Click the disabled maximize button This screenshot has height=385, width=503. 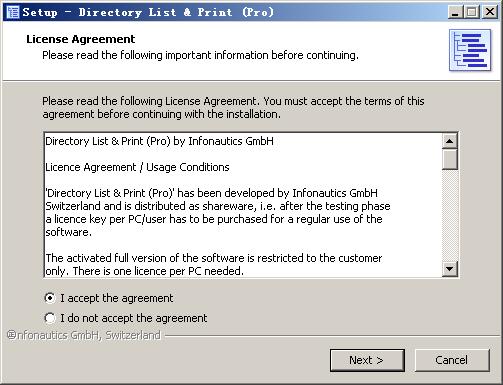click(x=472, y=12)
